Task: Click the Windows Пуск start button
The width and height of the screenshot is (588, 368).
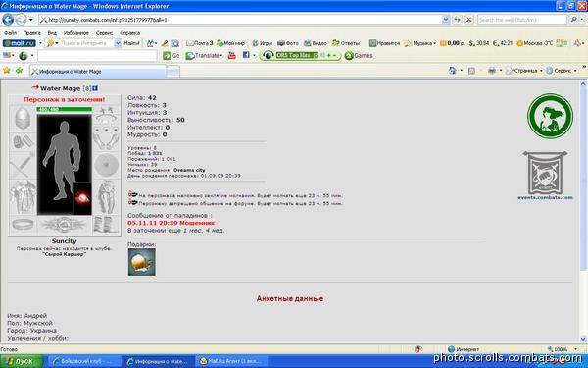Action: (x=22, y=361)
